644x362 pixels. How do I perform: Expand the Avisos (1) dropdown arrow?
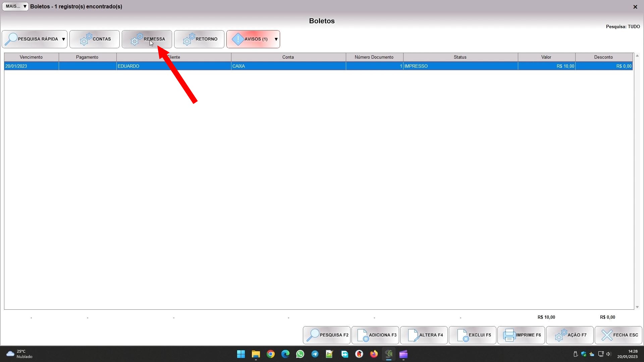coord(276,39)
